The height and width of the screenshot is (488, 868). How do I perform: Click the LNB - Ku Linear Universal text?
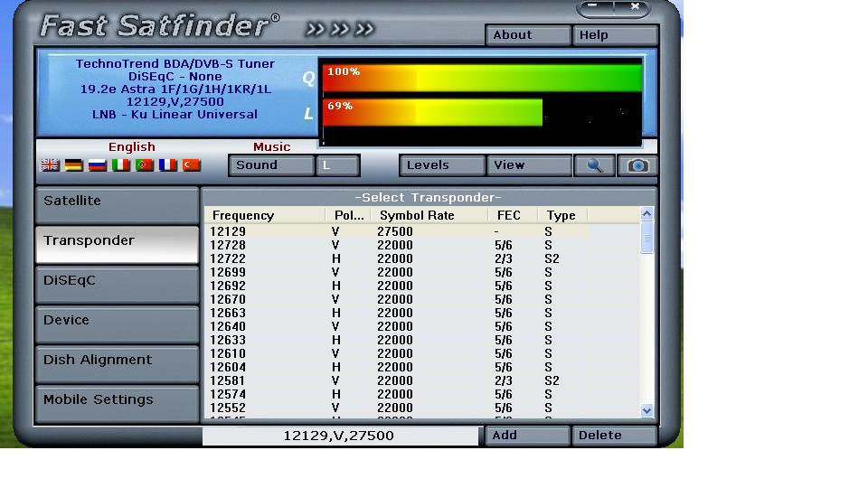click(x=175, y=115)
